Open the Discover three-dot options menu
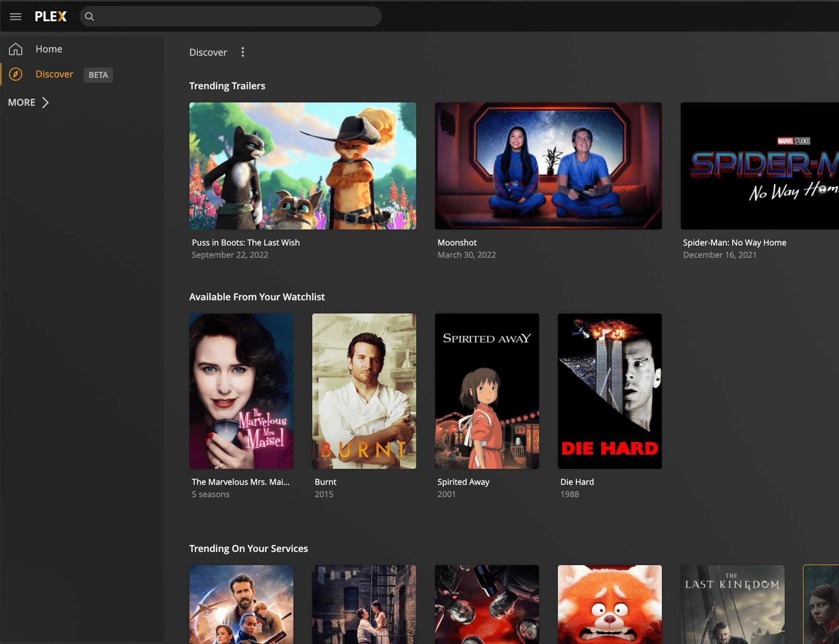The height and width of the screenshot is (644, 839). [x=243, y=52]
